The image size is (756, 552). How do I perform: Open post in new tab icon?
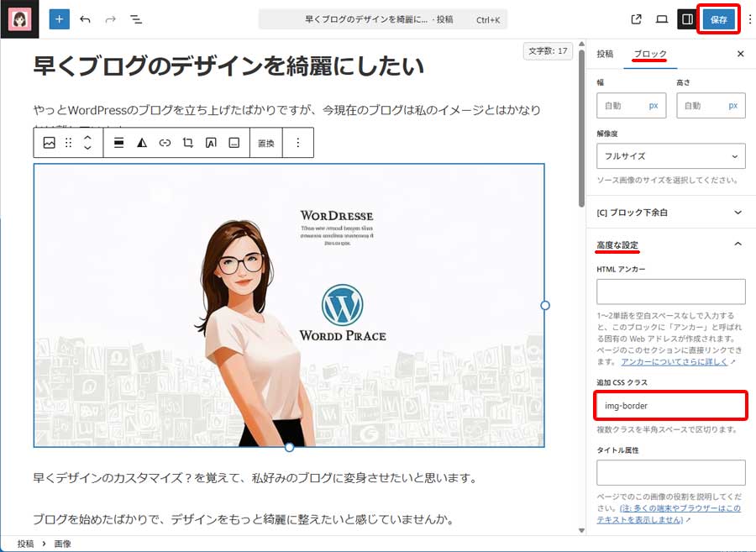[x=636, y=19]
